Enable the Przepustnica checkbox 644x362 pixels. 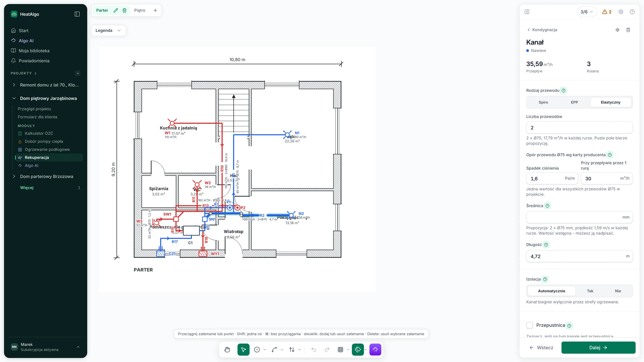(530, 325)
